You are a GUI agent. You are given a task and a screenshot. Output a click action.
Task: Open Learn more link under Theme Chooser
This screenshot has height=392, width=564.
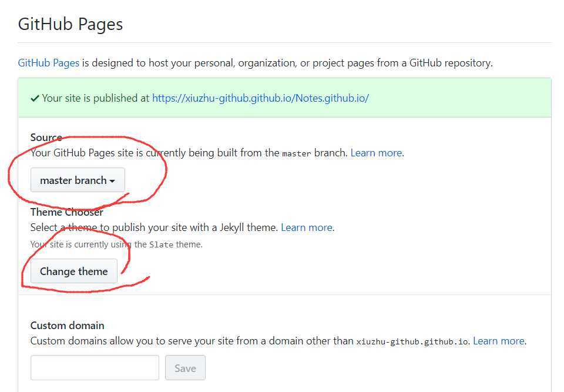click(307, 227)
